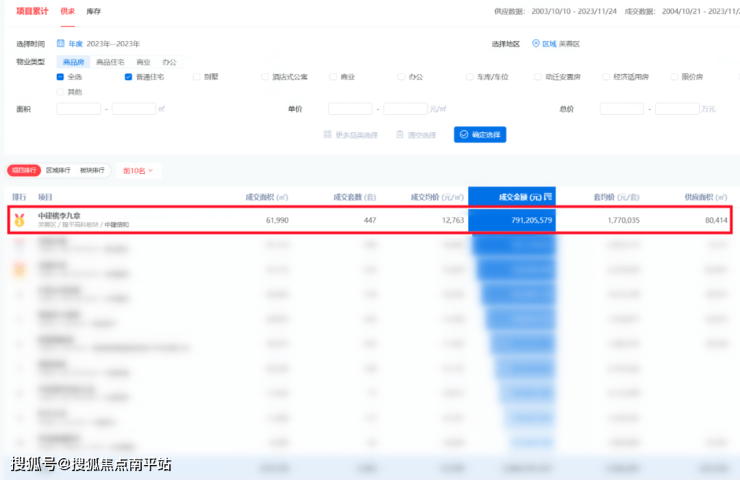The height and width of the screenshot is (480, 740).
Task: Click the calendar icon beside 年度
Action: pyautogui.click(x=60, y=43)
